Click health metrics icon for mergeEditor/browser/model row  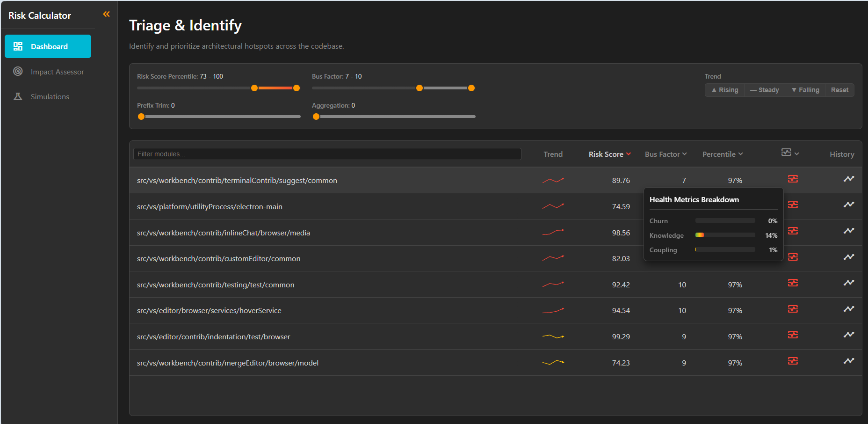point(793,361)
